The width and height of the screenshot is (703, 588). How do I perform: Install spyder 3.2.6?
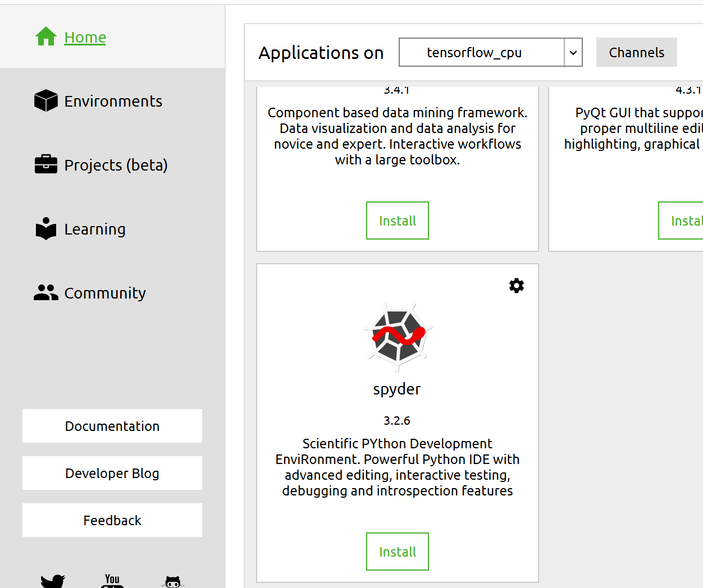click(398, 552)
